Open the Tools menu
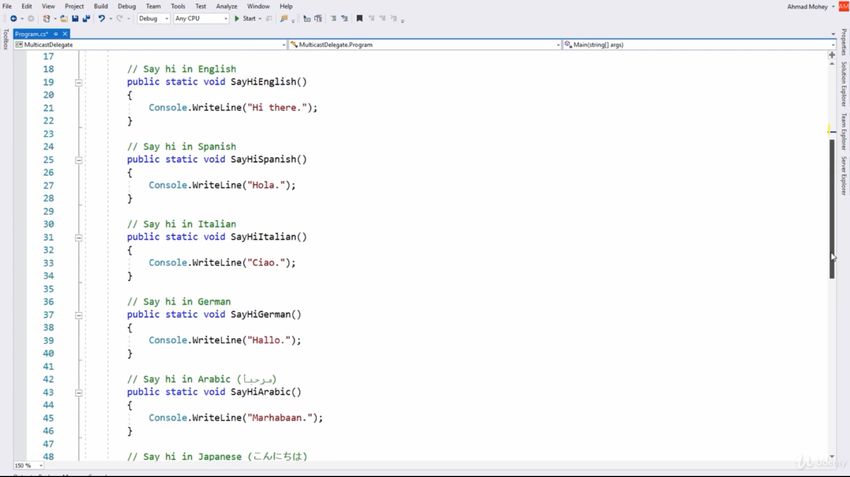This screenshot has height=477, width=850. pyautogui.click(x=178, y=6)
